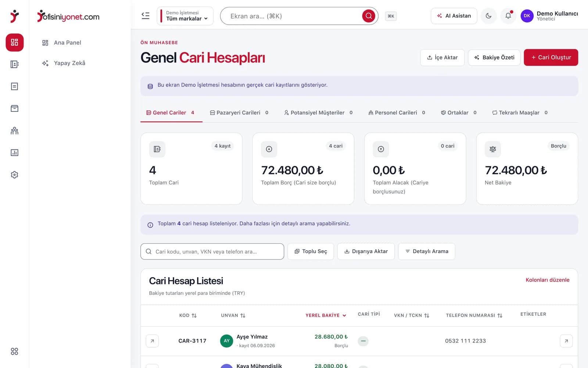Switch to the Potansiyel Müşteriler tab
Image resolution: width=588 pixels, height=368 pixels.
tap(319, 113)
